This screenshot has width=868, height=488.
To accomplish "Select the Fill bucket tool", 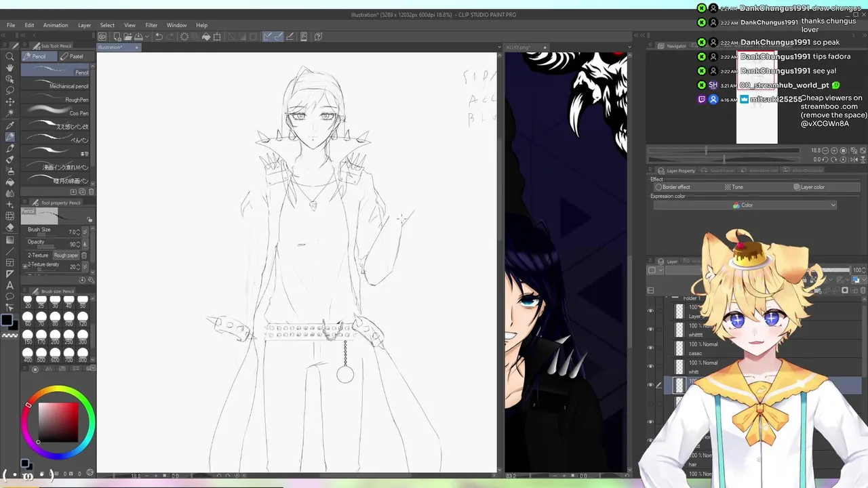I will click(x=9, y=182).
